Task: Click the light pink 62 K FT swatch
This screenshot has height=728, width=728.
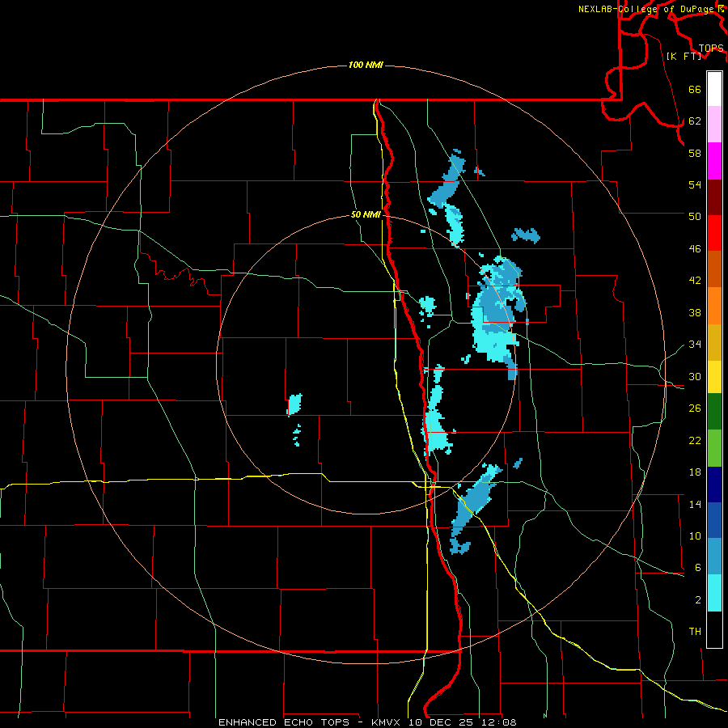Action: pos(714,125)
